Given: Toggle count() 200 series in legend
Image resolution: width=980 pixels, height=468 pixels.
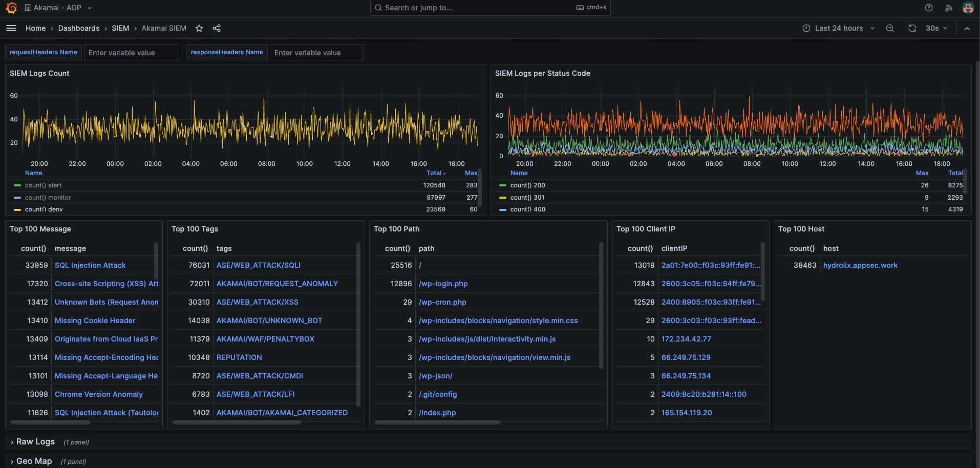Looking at the screenshot, I should pos(527,185).
